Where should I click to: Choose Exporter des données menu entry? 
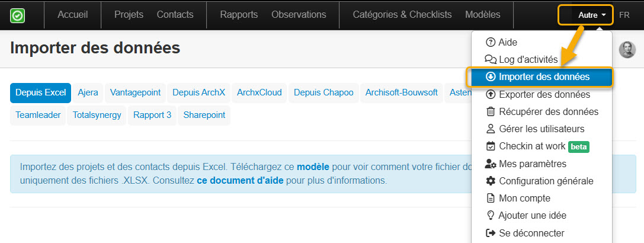point(542,95)
